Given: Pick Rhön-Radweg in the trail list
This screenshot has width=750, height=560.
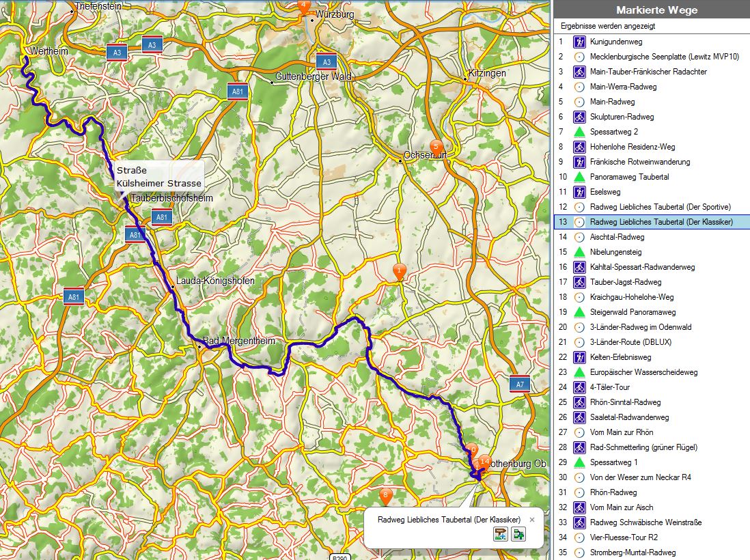Looking at the screenshot, I should pos(613,492).
